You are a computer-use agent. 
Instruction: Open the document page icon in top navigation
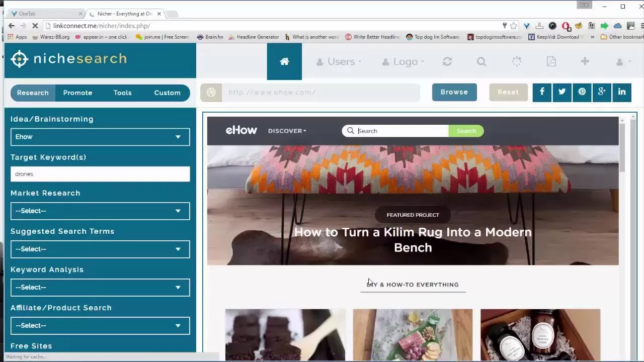(551, 61)
